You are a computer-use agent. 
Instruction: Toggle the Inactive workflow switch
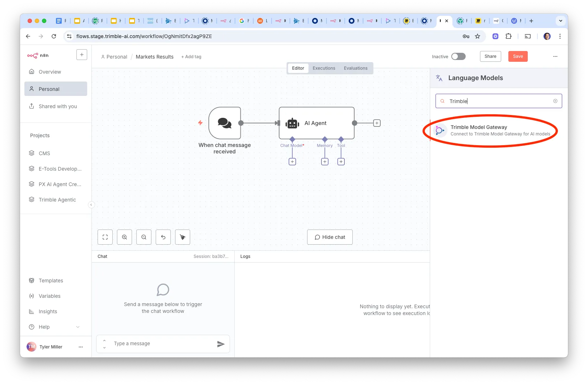coord(458,56)
